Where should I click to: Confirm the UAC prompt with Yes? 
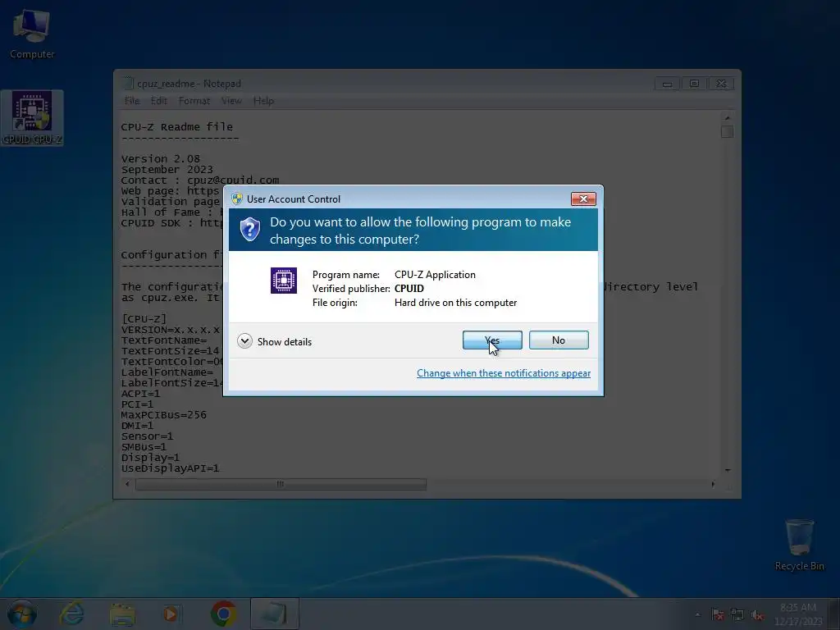click(x=492, y=340)
